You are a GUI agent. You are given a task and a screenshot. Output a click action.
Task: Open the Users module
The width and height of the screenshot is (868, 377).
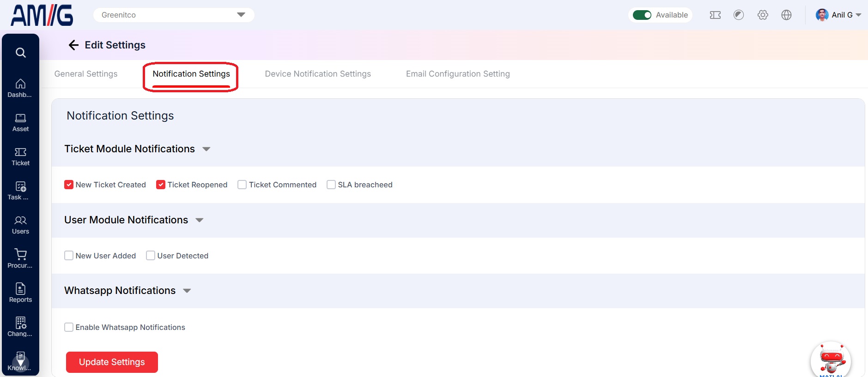(x=20, y=225)
